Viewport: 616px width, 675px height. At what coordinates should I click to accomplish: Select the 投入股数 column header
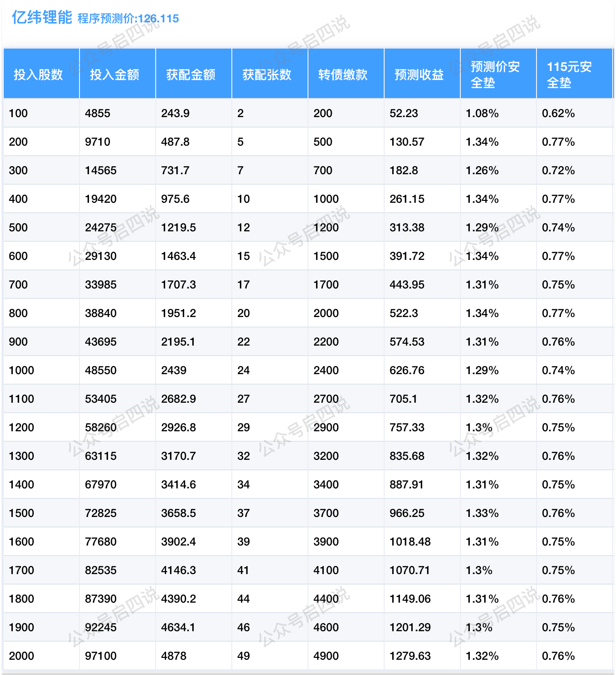(x=39, y=75)
